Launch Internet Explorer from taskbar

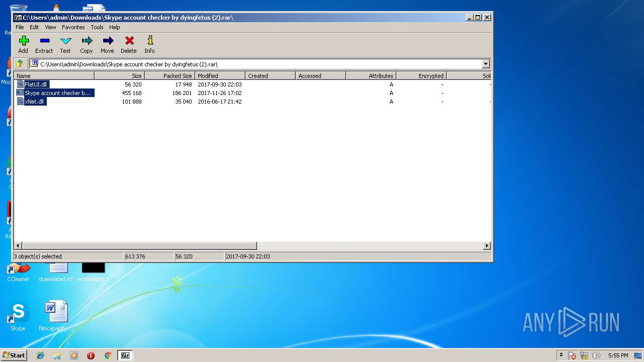coord(40,355)
